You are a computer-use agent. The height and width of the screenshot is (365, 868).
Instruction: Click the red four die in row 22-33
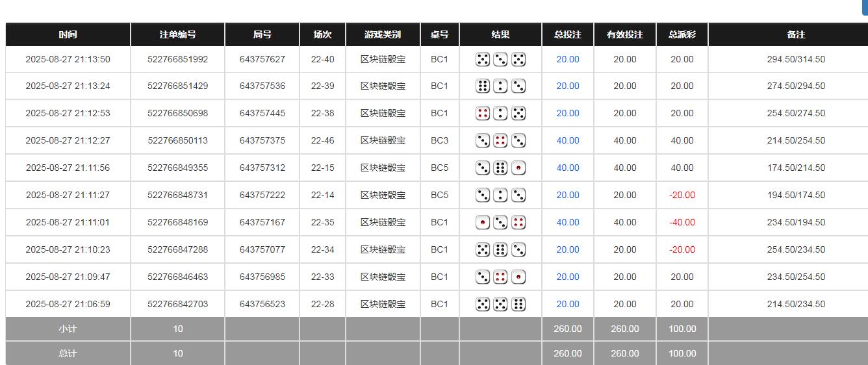tap(500, 277)
